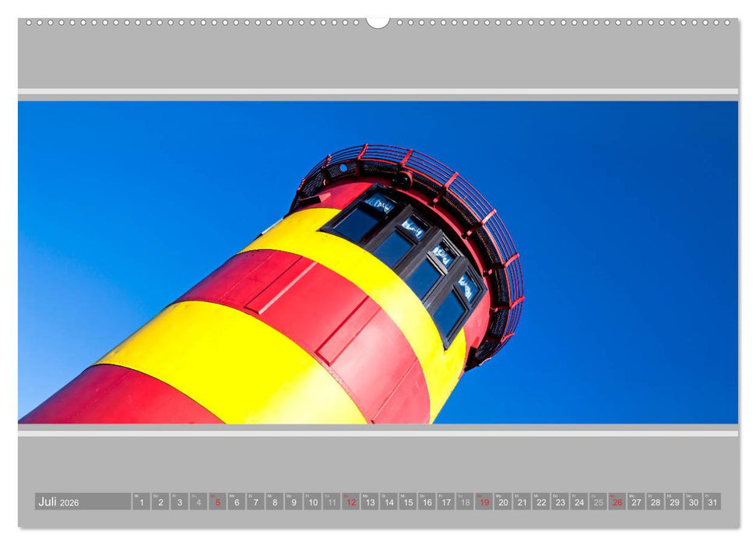Click day 31 at the strip's end

[x=712, y=502]
